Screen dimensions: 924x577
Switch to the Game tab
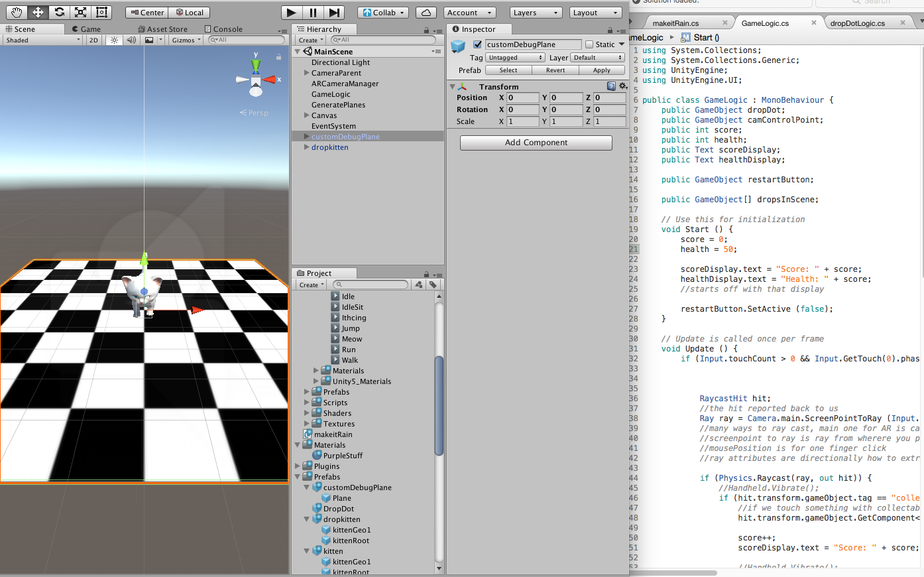coord(86,29)
